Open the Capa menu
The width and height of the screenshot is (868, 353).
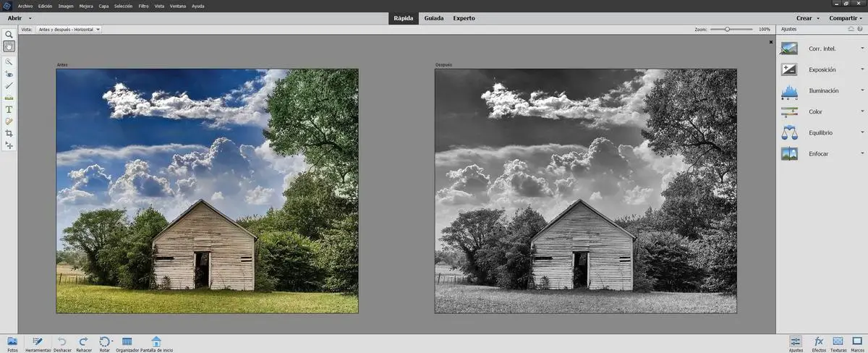pyautogui.click(x=104, y=6)
